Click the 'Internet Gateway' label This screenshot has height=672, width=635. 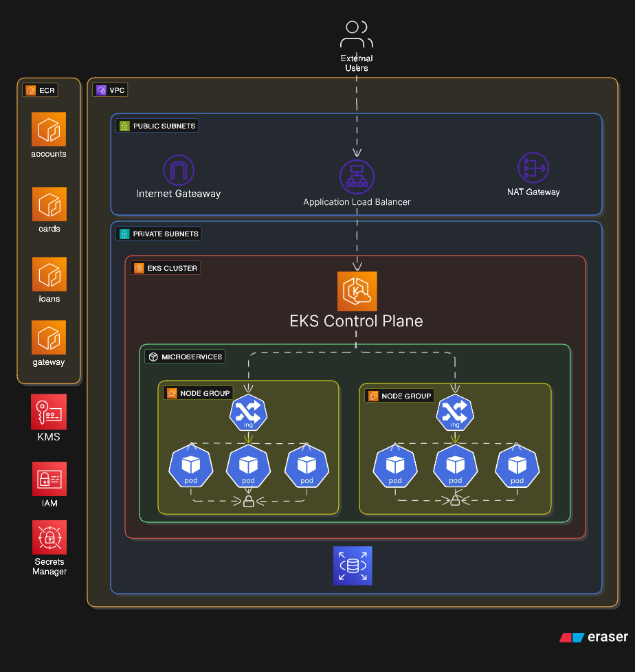(x=179, y=194)
